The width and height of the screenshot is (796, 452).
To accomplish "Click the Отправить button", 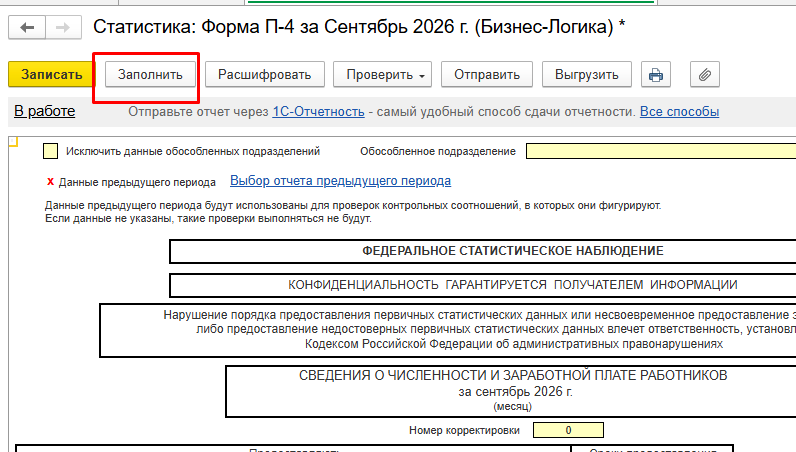I will click(x=487, y=75).
